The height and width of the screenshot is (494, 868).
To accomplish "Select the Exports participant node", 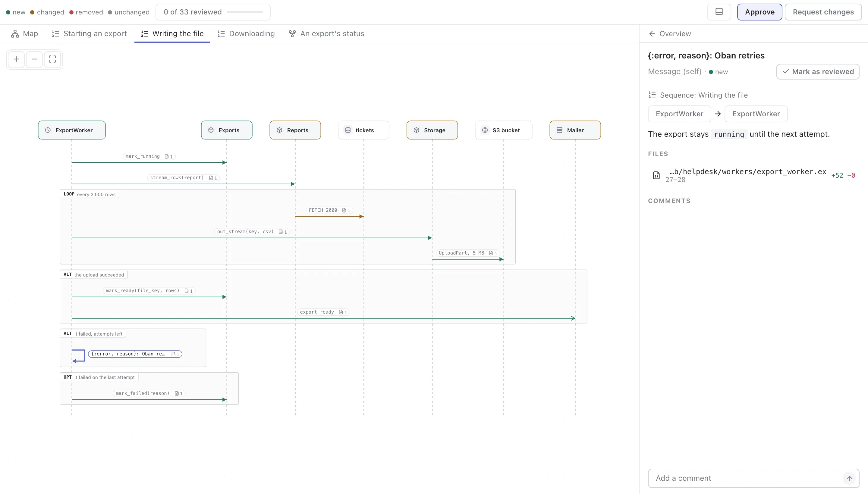I will (227, 130).
